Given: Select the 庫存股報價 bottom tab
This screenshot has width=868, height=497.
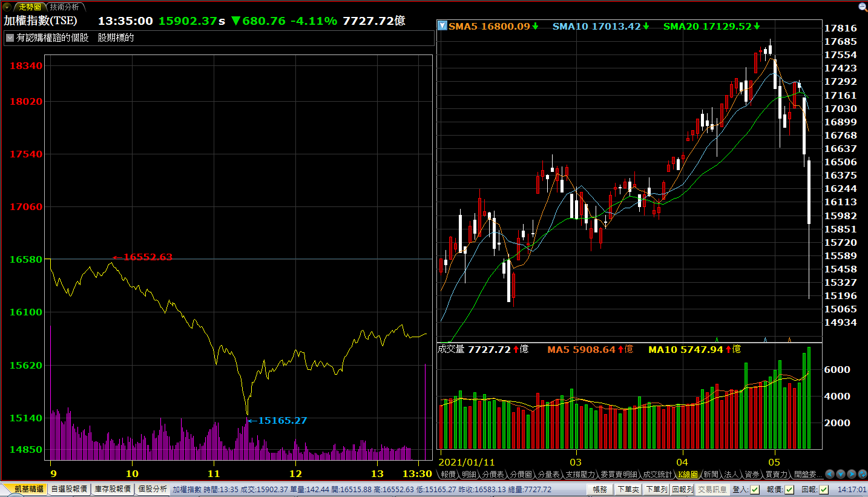Looking at the screenshot, I should tap(113, 489).
